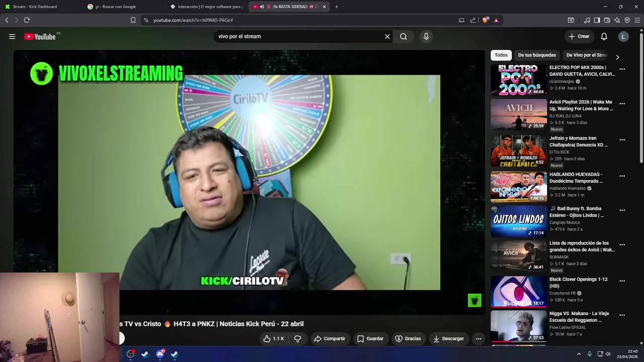Viewport: 644px width, 362px height.
Task: Open options for Avicii Playlist 2026 video
Action: click(622, 104)
